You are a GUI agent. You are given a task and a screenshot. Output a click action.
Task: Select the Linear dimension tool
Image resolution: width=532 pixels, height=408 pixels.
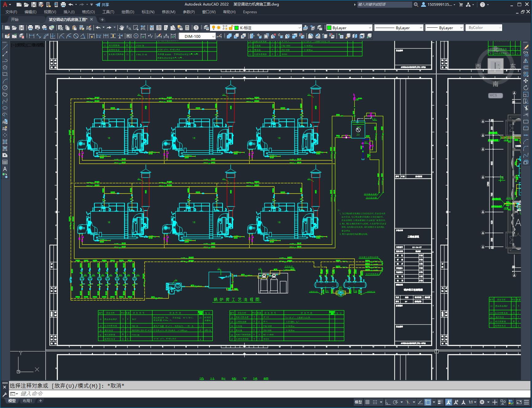[32, 36]
